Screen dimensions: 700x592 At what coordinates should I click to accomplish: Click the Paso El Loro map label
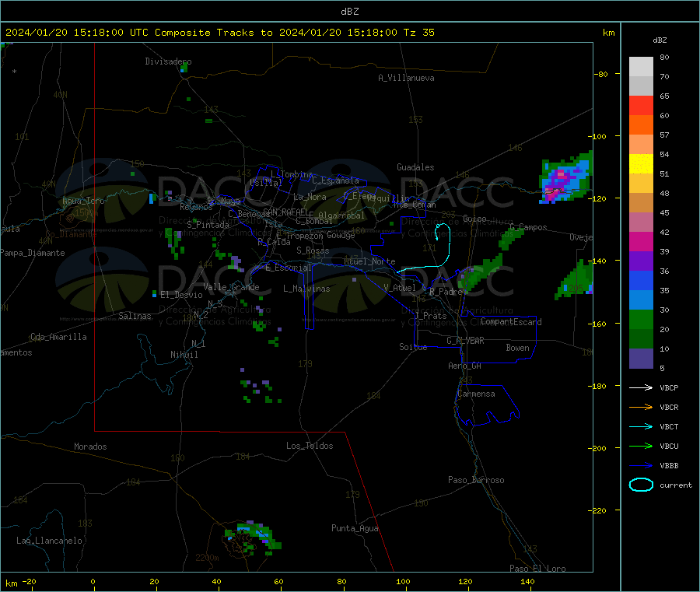click(537, 569)
